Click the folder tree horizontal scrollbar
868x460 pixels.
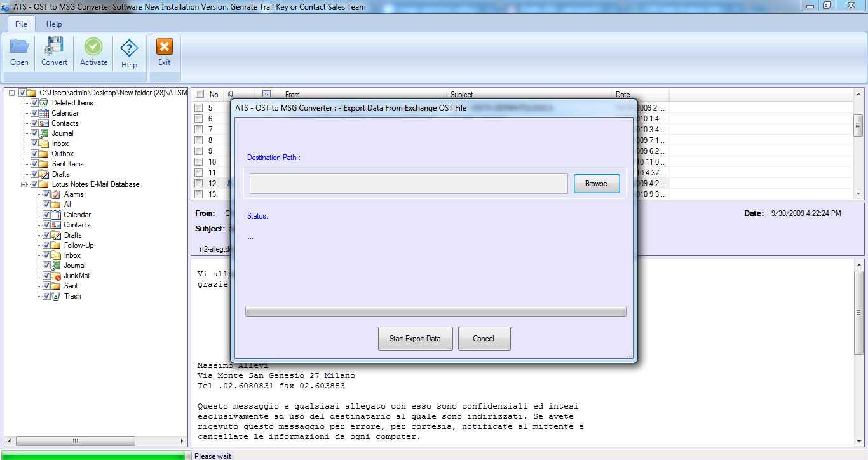click(95, 441)
